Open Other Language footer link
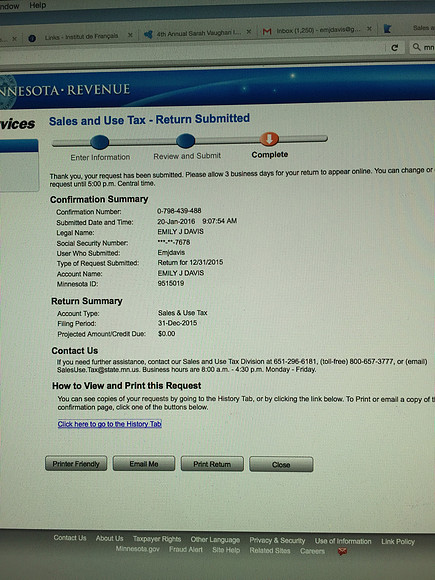Screen dimensions: 435x580 (215, 540)
